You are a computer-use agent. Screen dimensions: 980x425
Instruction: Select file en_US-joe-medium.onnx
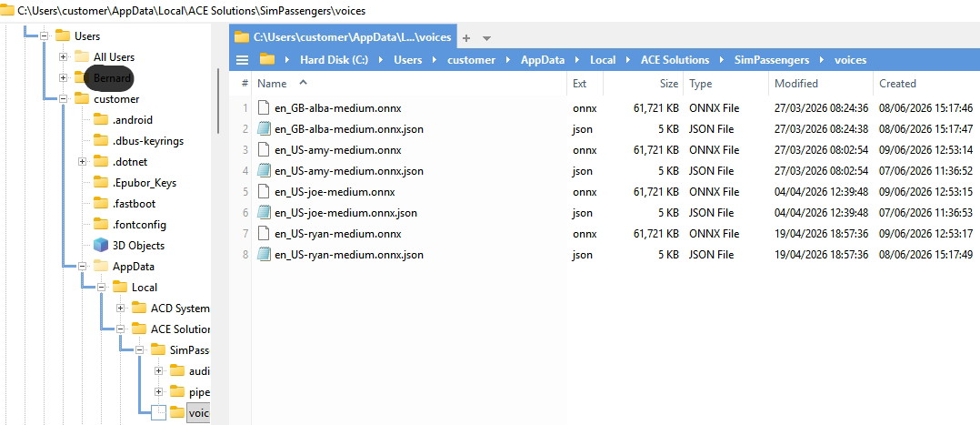click(335, 191)
